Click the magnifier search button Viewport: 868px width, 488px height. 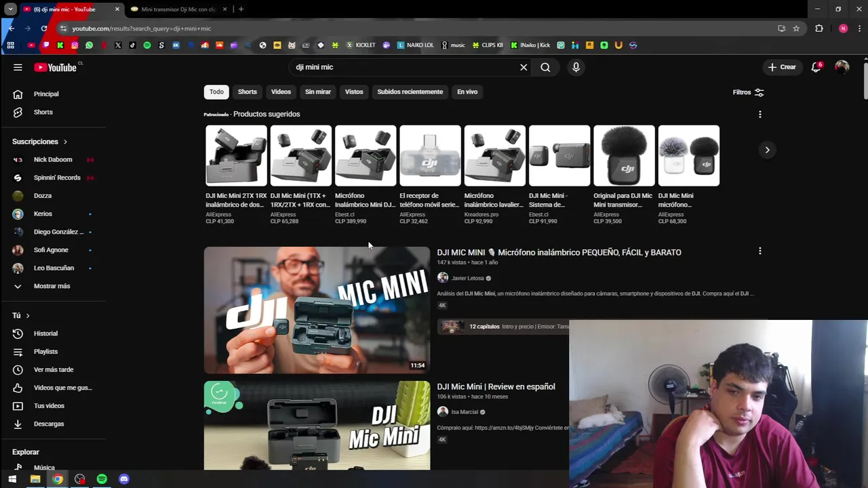click(x=545, y=67)
